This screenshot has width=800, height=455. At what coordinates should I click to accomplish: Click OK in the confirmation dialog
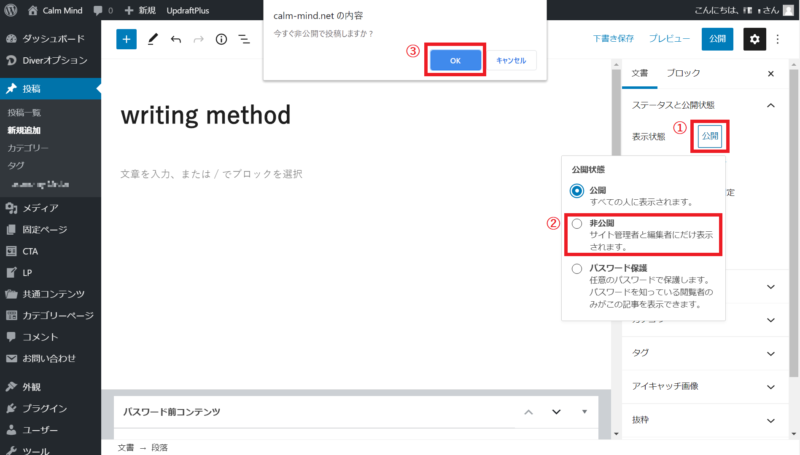[455, 60]
